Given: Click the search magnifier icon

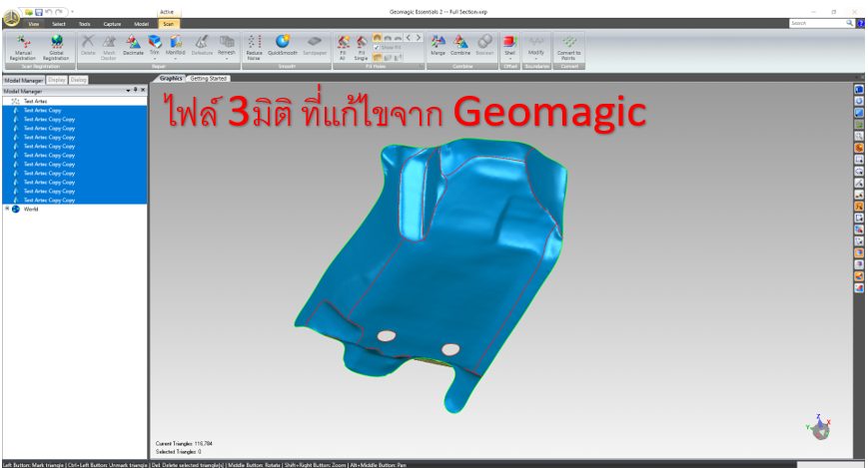Looking at the screenshot, I should click(850, 23).
